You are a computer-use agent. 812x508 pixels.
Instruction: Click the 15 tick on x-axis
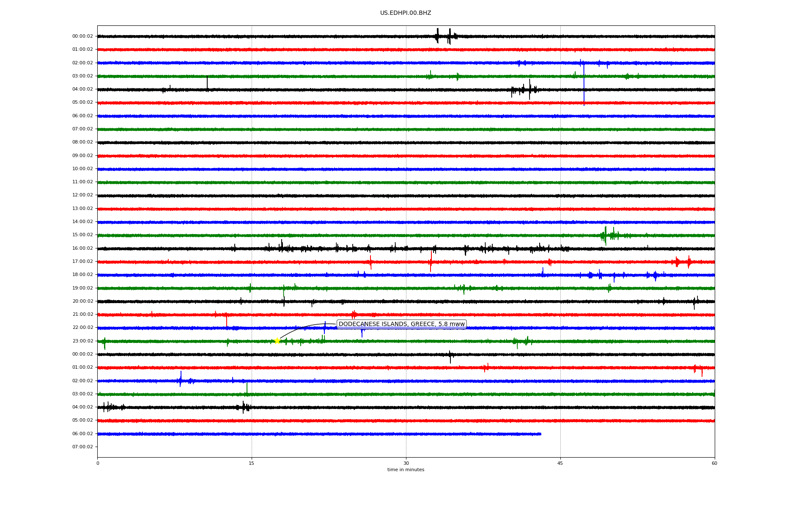pos(252,463)
